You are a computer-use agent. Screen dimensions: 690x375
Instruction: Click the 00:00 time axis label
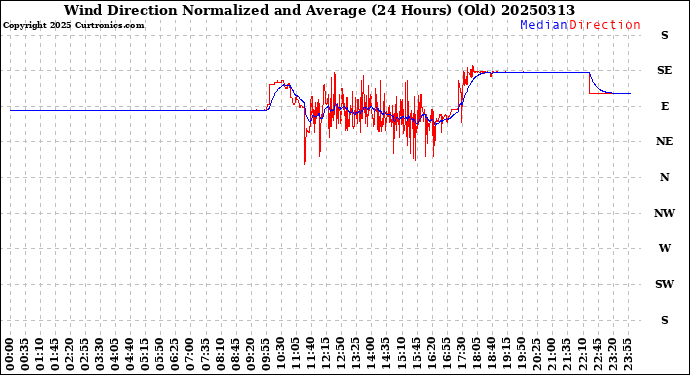pos(10,354)
